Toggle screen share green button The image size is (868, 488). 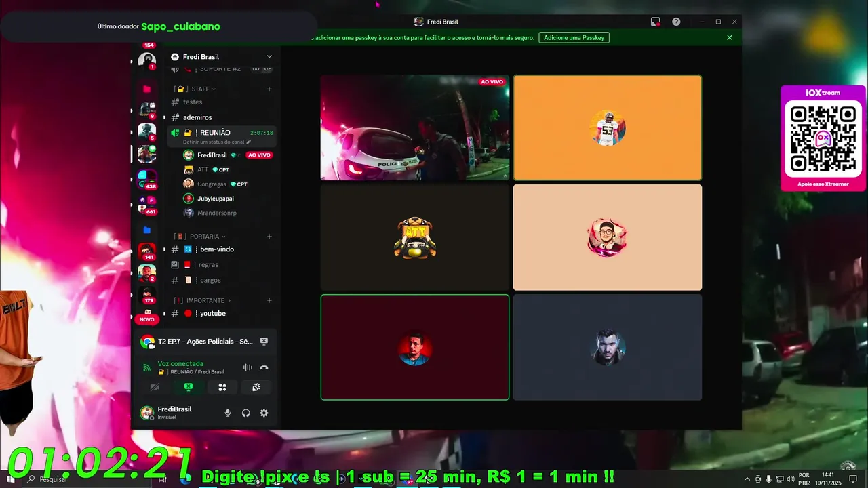[x=189, y=387]
